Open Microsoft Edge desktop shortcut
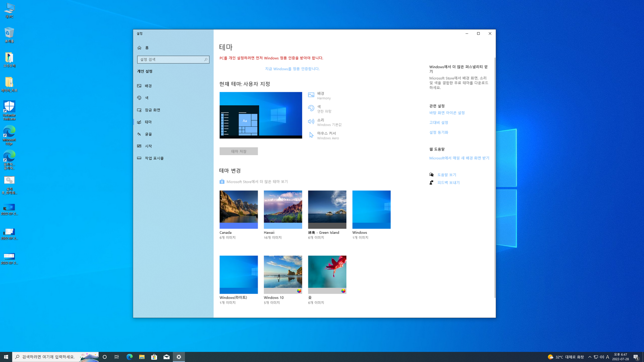644x362 pixels. [x=9, y=135]
